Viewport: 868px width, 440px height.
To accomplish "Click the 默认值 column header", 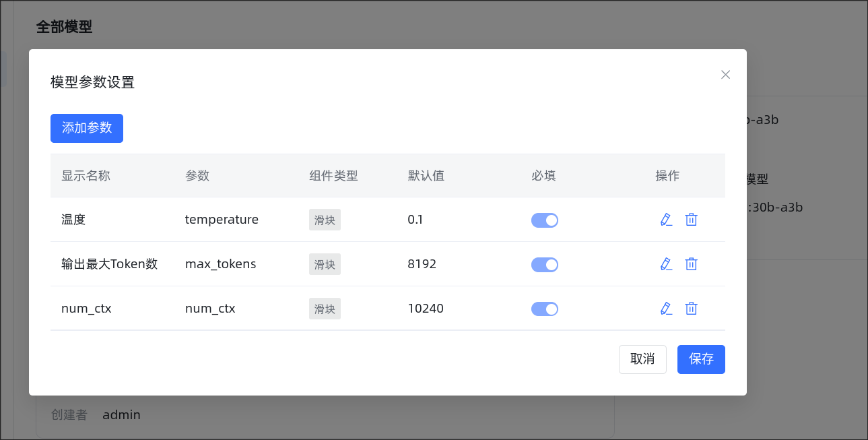I will 426,176.
